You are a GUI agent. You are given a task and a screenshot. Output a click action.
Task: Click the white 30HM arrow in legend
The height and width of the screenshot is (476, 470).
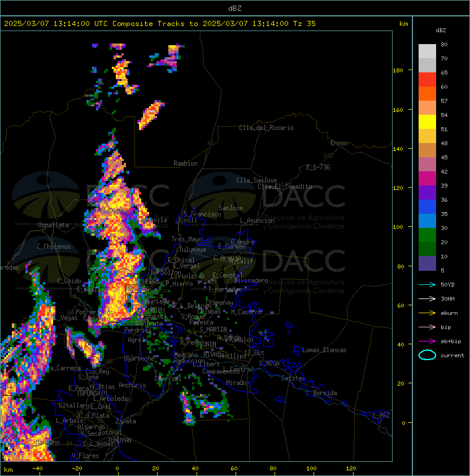tap(427, 298)
